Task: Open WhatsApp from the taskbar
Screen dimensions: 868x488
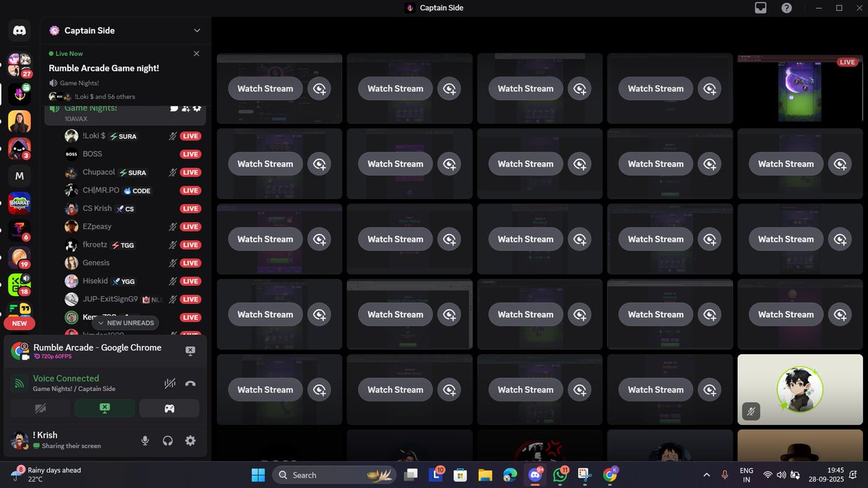Action: coord(561,475)
